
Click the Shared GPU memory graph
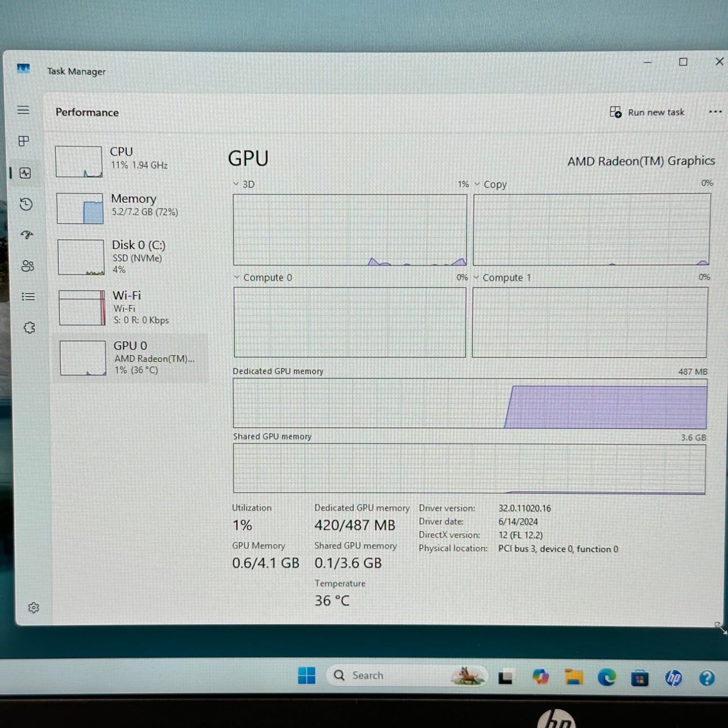pyautogui.click(x=469, y=469)
